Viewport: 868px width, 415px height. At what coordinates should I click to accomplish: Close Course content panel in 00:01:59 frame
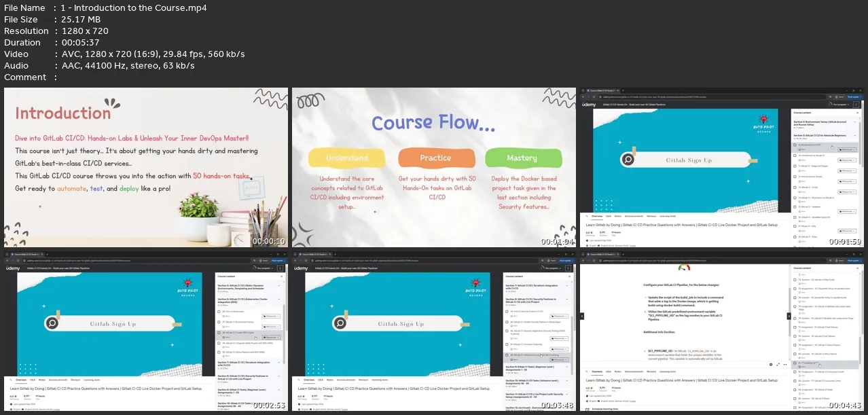857,113
